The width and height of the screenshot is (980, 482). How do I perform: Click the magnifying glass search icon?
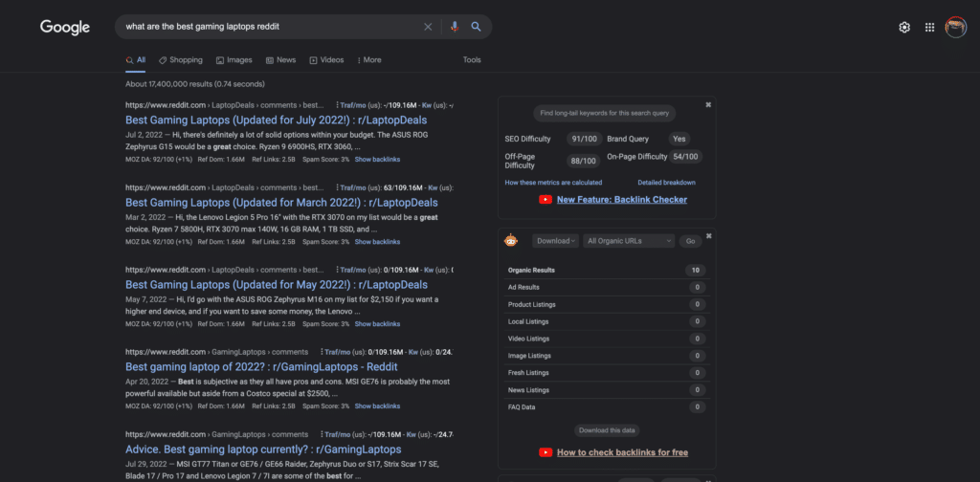(x=477, y=27)
